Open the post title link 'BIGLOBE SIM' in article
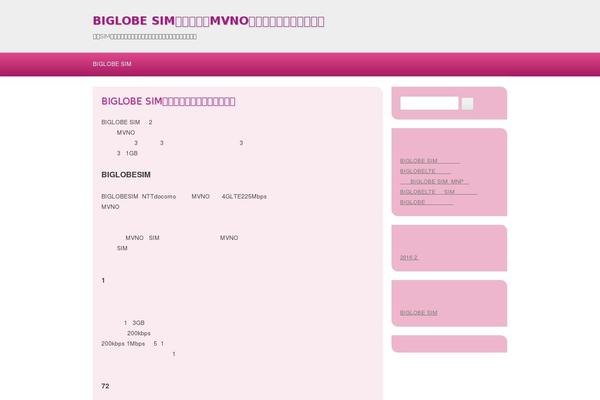Image resolution: width=600 pixels, height=400 pixels. click(168, 101)
